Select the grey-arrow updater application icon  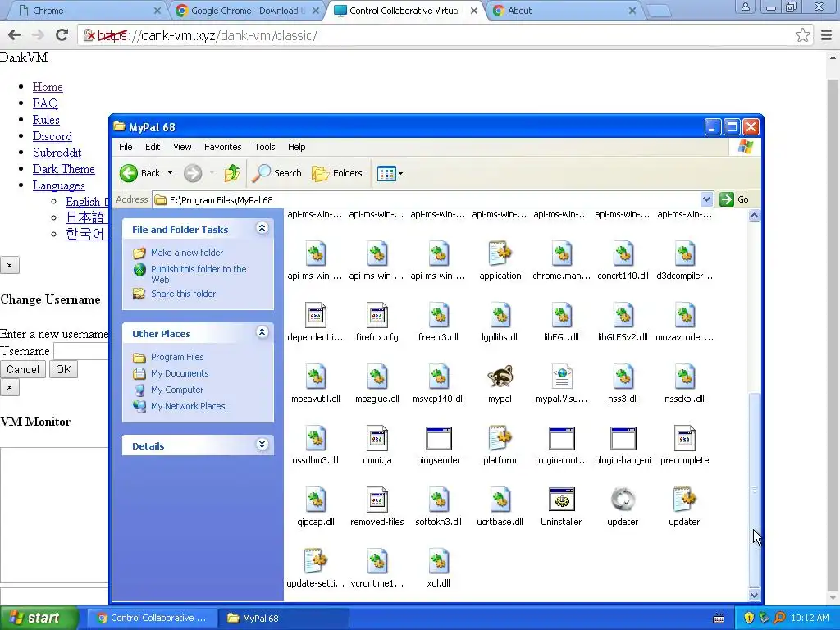coord(623,500)
